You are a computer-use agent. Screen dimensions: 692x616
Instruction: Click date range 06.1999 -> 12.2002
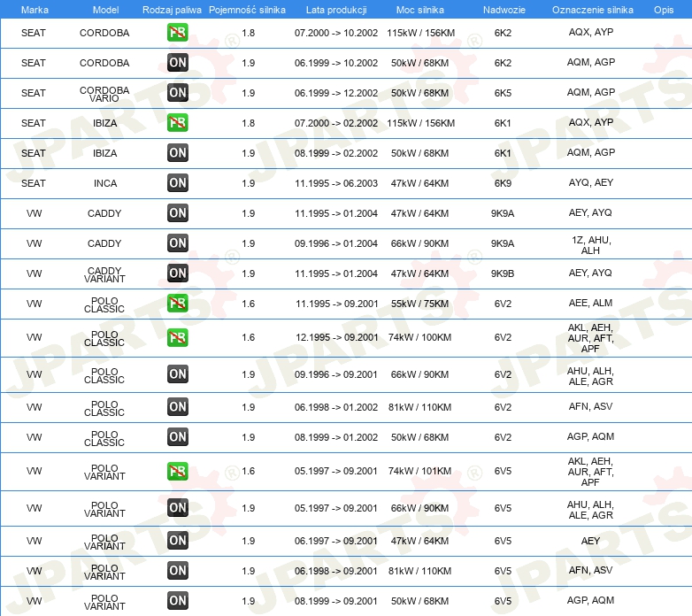336,93
